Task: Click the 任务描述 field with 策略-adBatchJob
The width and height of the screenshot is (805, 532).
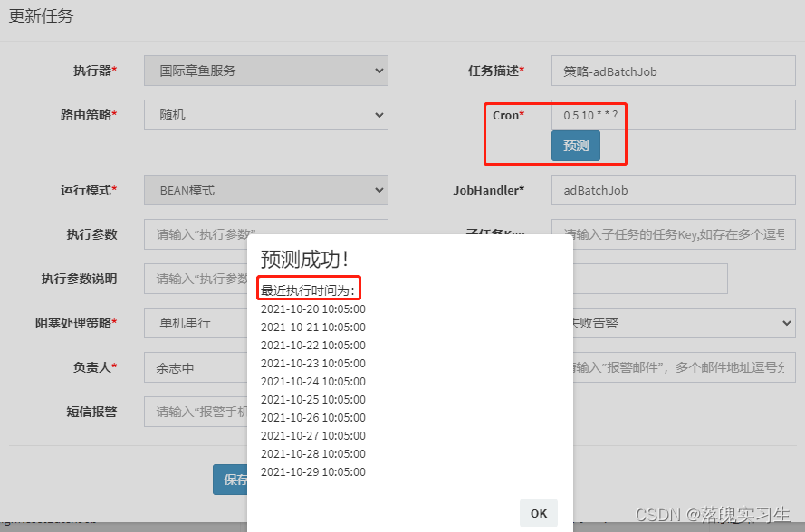Action: 673,71
